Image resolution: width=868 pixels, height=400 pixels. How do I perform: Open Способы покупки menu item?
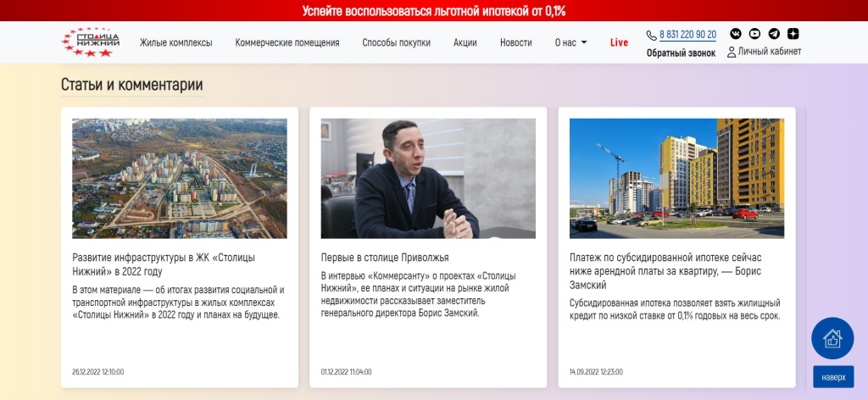pos(397,42)
